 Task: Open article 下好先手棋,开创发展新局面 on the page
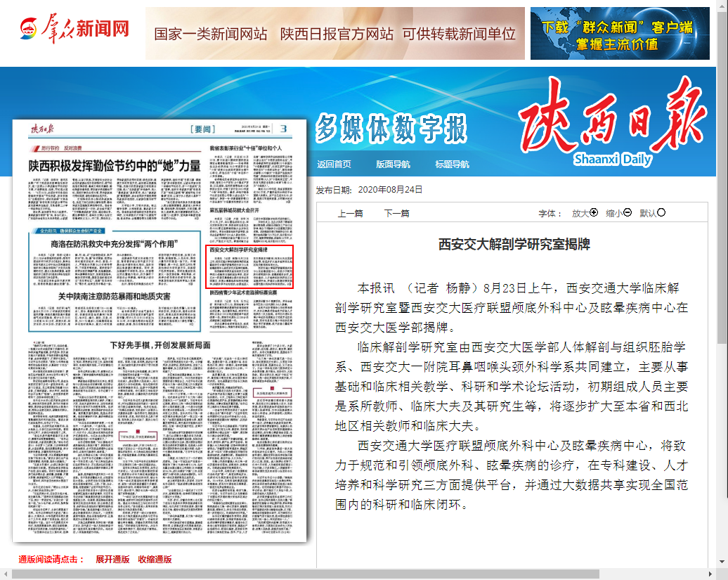(160, 346)
